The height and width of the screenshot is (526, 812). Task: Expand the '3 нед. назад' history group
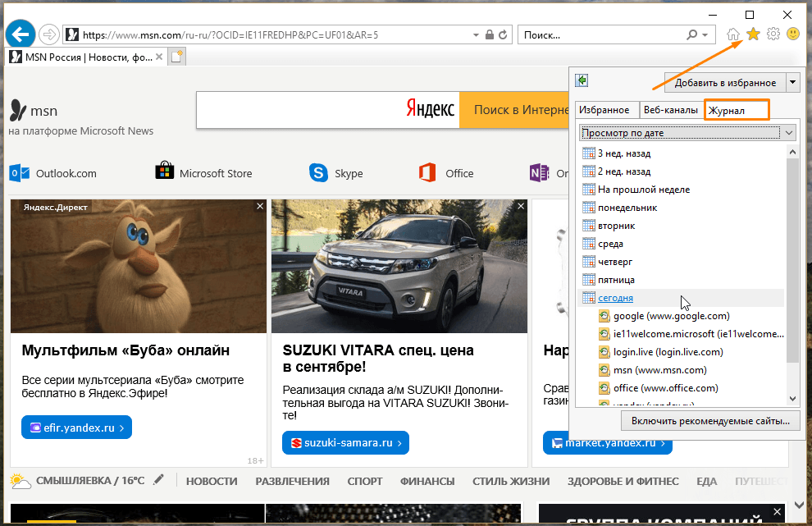tap(624, 153)
